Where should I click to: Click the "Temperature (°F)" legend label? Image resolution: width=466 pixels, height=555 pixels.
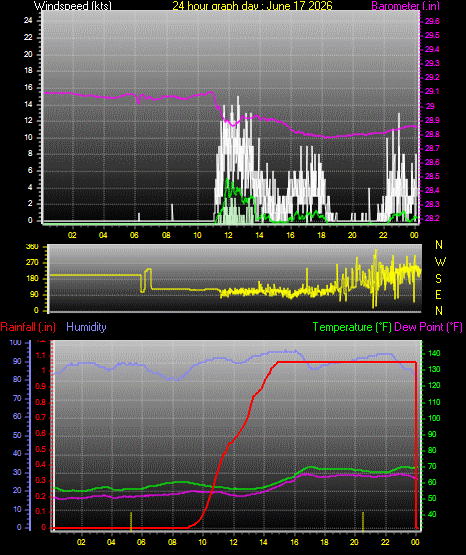[352, 327]
